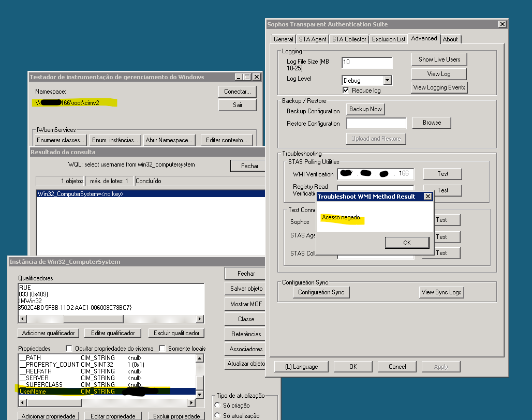
Task: Click down arrow of Propriedades vertical scrollbar
Action: point(200,394)
